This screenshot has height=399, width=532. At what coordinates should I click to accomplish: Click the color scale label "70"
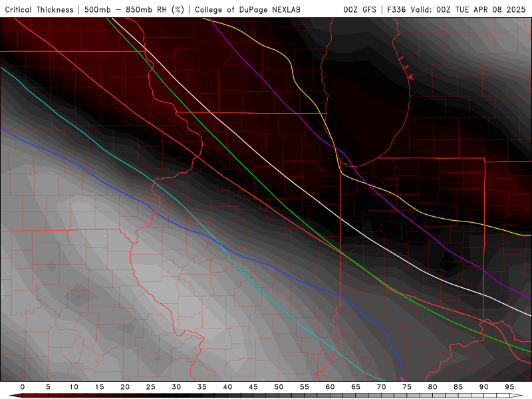coord(381,387)
